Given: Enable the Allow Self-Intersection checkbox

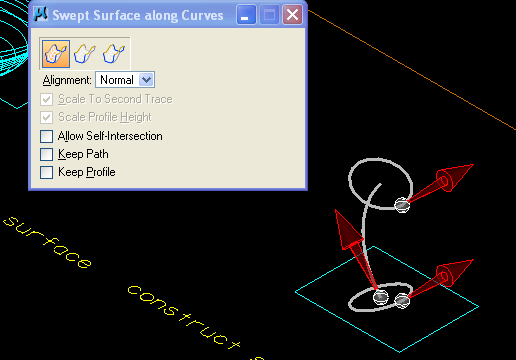Looking at the screenshot, I should click(x=46, y=136).
